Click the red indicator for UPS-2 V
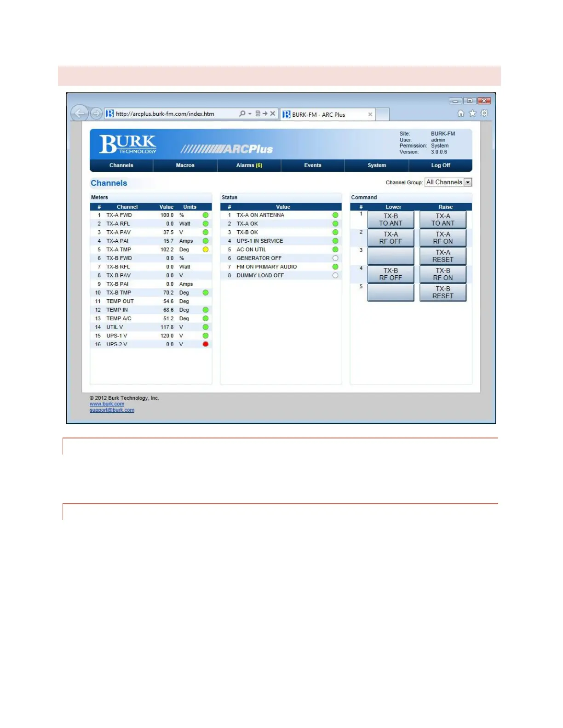 coord(206,344)
